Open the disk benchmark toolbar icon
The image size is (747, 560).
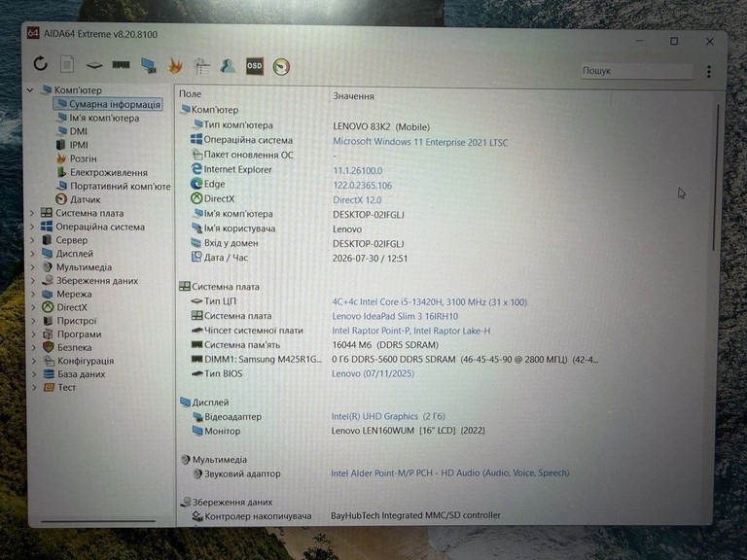click(x=93, y=65)
